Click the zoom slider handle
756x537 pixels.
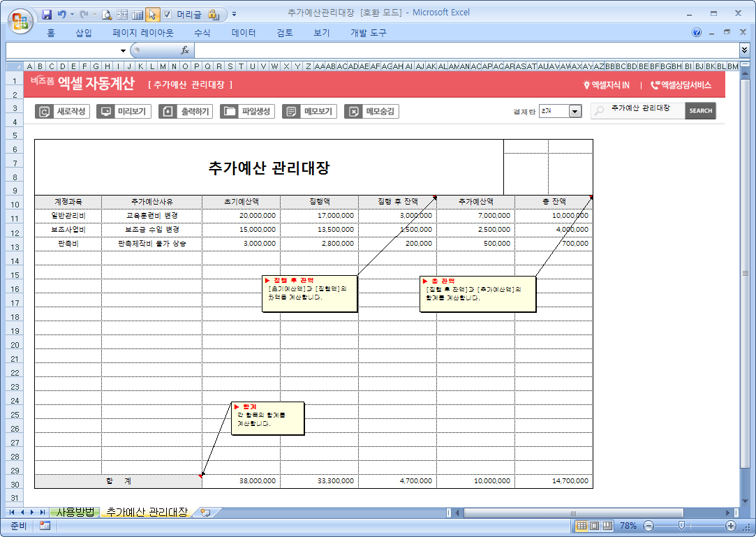(681, 526)
